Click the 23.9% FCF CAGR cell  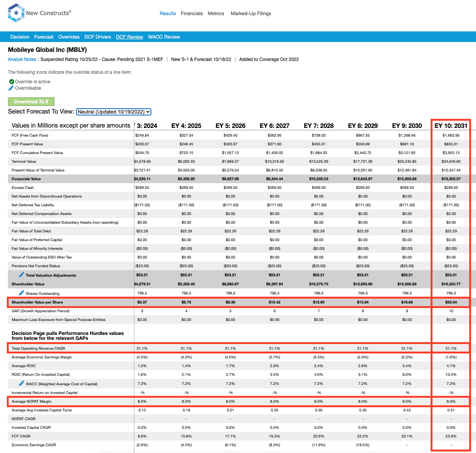[x=451, y=436]
